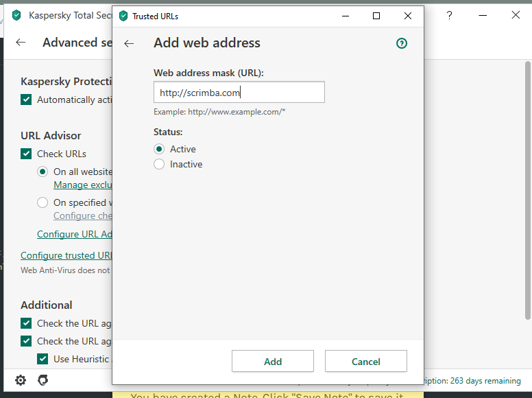Select the Active status radio button
Viewport: 532px width, 398px height.
click(x=159, y=149)
